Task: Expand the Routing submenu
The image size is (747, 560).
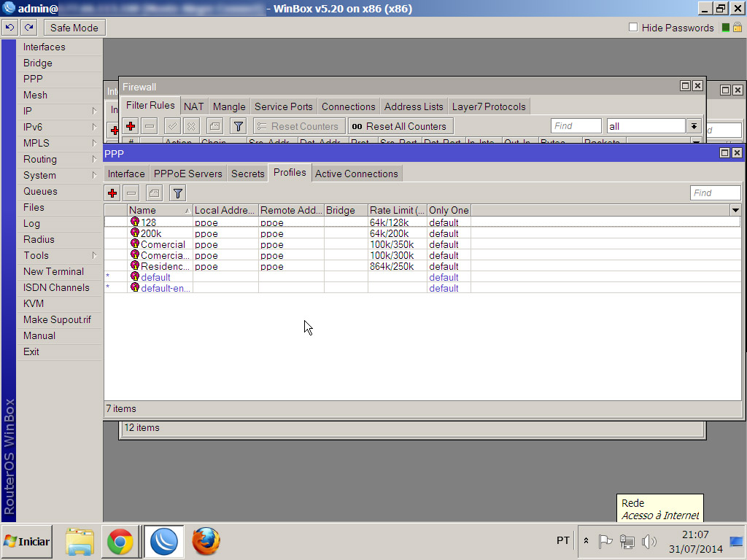Action: coord(94,159)
